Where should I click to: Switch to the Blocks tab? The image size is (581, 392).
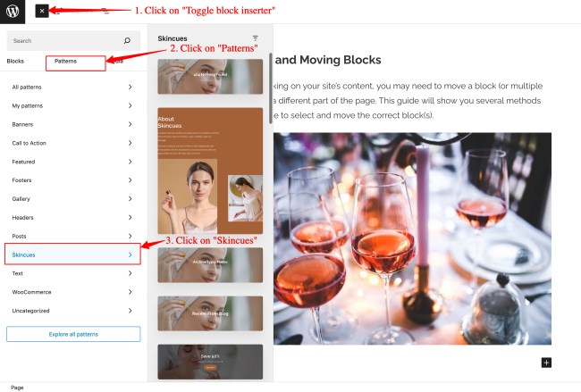(15, 61)
